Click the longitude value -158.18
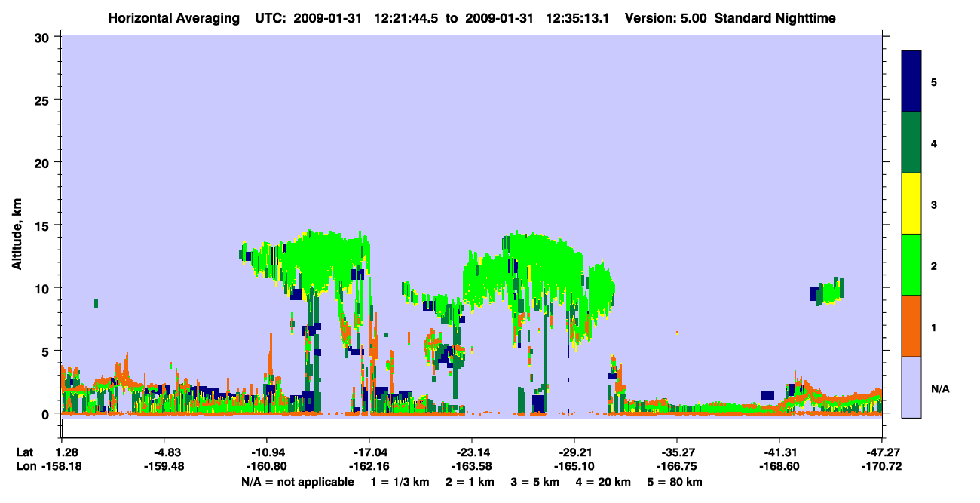 coord(61,467)
